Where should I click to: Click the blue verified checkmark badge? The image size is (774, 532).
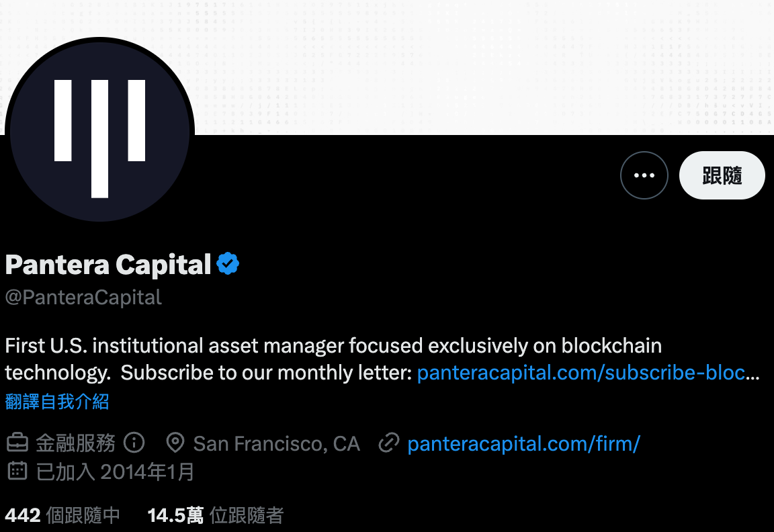(228, 265)
